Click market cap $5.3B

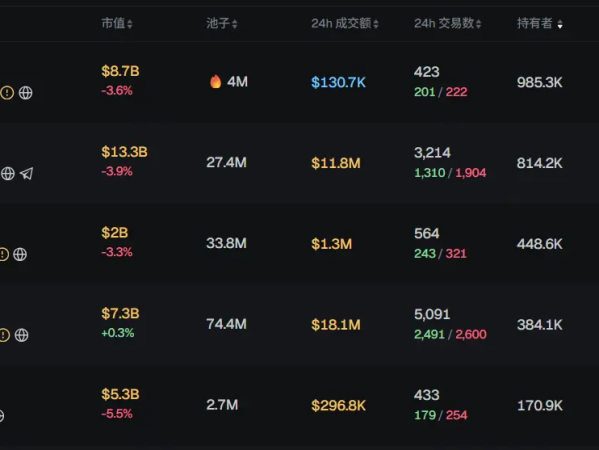click(120, 394)
